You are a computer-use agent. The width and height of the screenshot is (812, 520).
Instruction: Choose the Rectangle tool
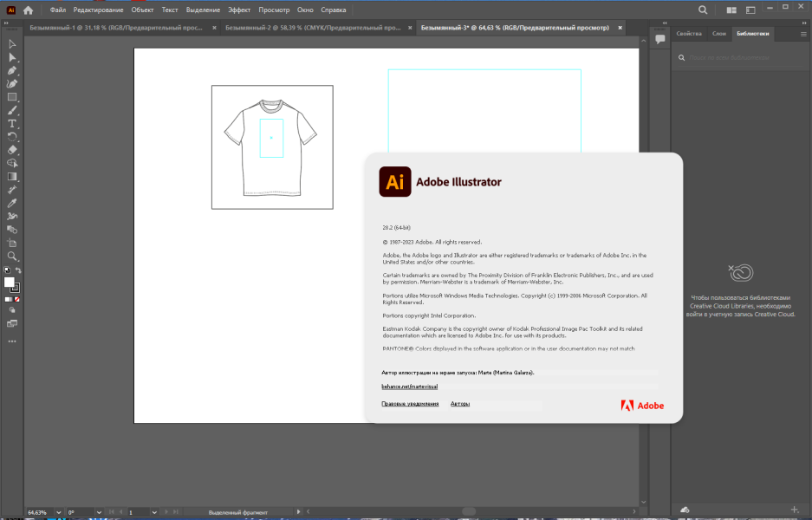[12, 97]
